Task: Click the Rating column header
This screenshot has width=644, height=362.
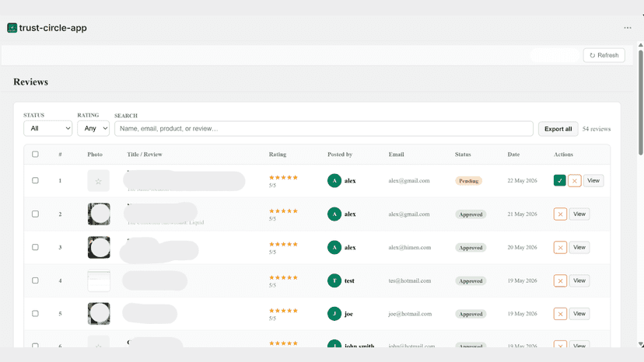Action: tap(278, 155)
